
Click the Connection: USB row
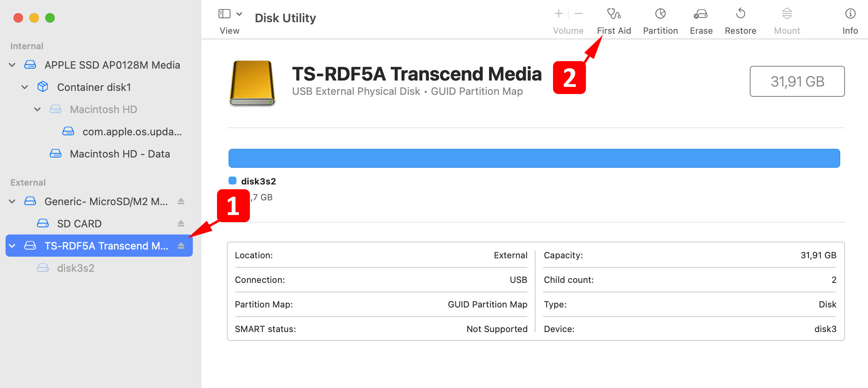pos(381,280)
